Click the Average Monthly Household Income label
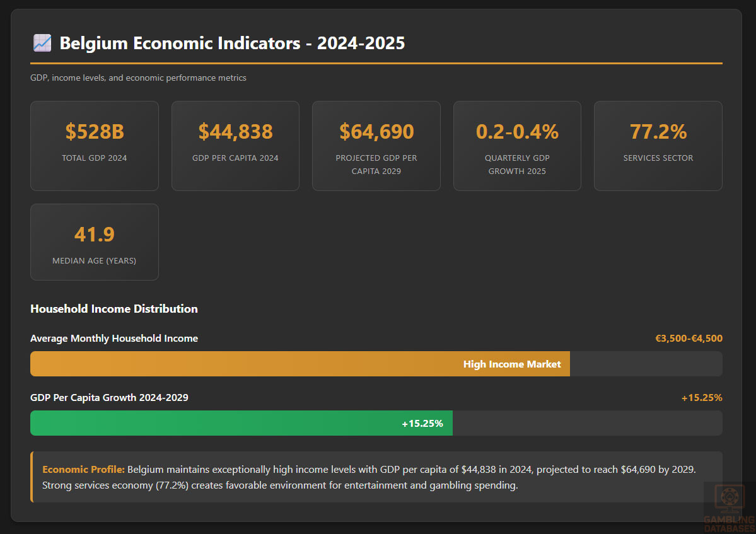The image size is (756, 534). (114, 339)
